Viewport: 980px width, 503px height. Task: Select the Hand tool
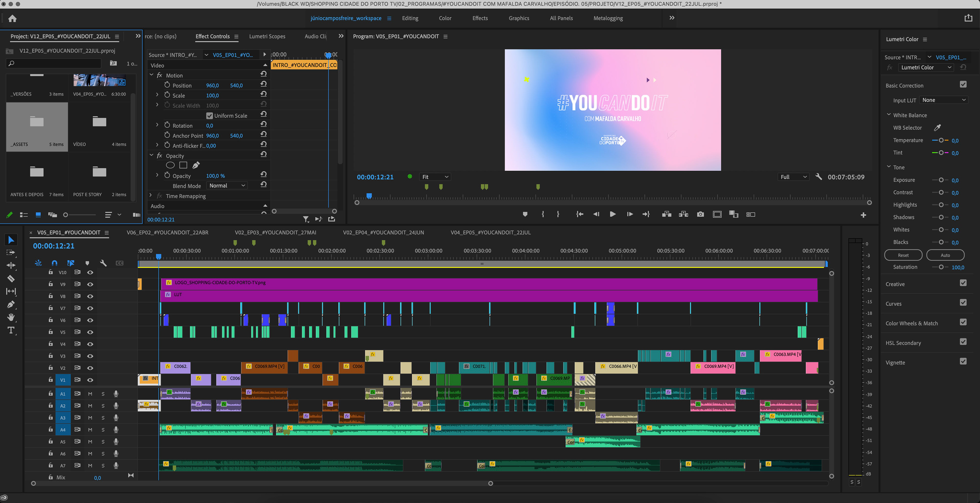tap(11, 317)
